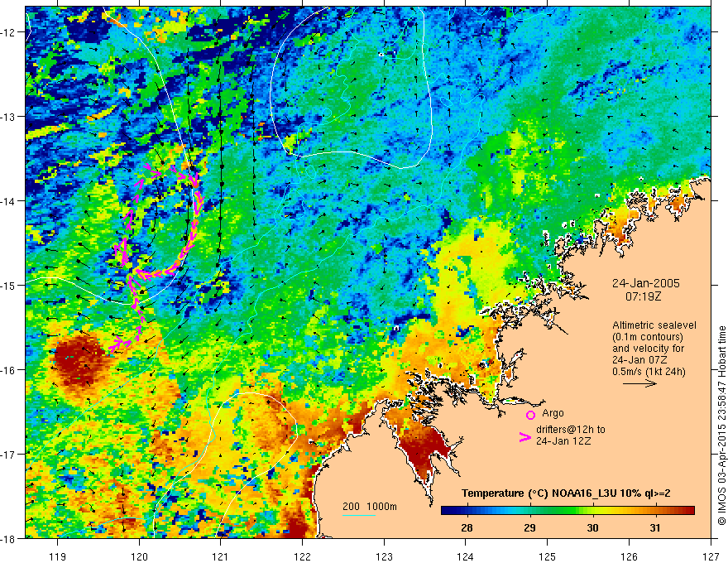
Task: Click the '200 1000m' bathymetry label
Action: pyautogui.click(x=370, y=507)
